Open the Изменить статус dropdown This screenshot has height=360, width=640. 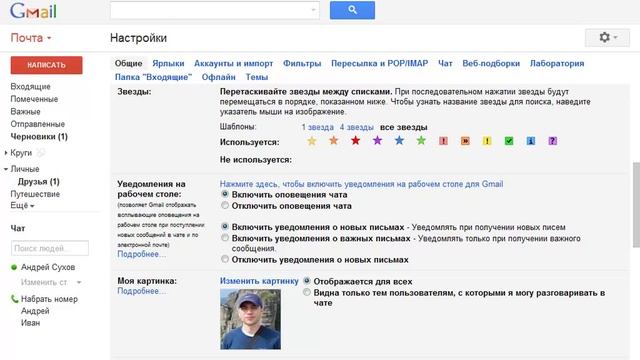(x=79, y=282)
